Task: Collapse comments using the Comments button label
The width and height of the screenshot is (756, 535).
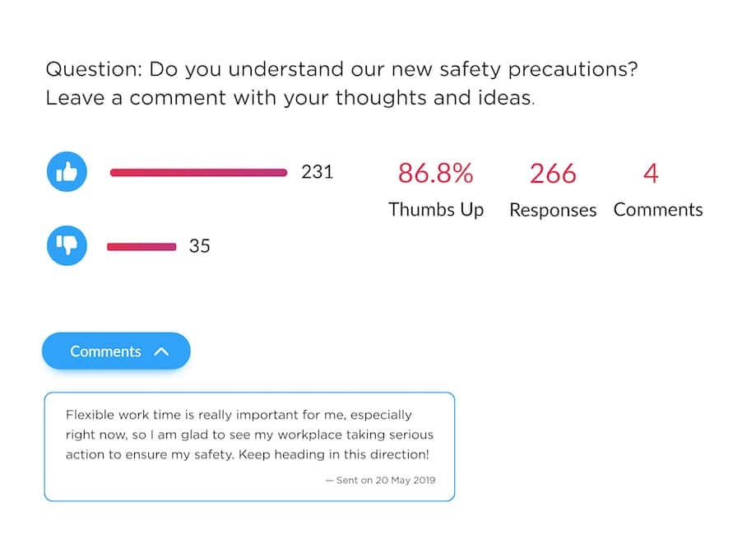Action: coord(105,351)
